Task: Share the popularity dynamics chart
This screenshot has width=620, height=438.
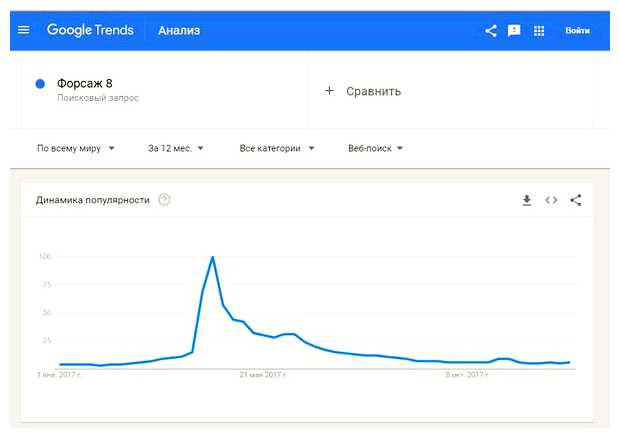Action: point(575,200)
